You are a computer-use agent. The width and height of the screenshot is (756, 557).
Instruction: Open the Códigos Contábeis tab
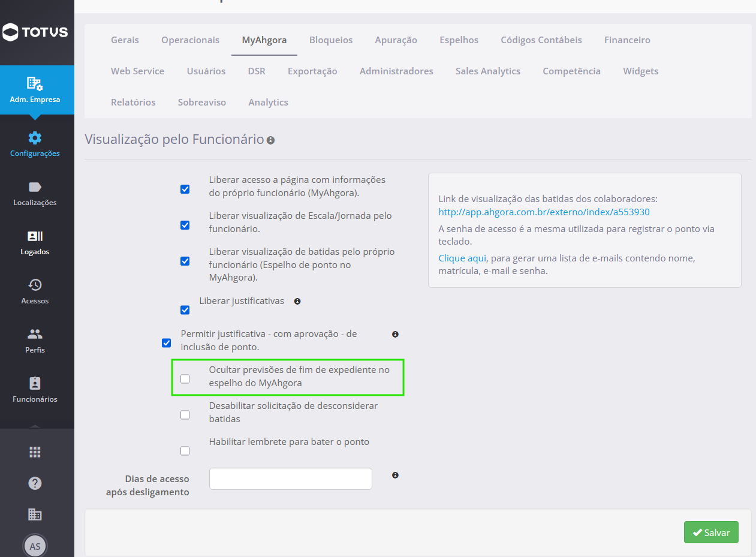(x=541, y=40)
